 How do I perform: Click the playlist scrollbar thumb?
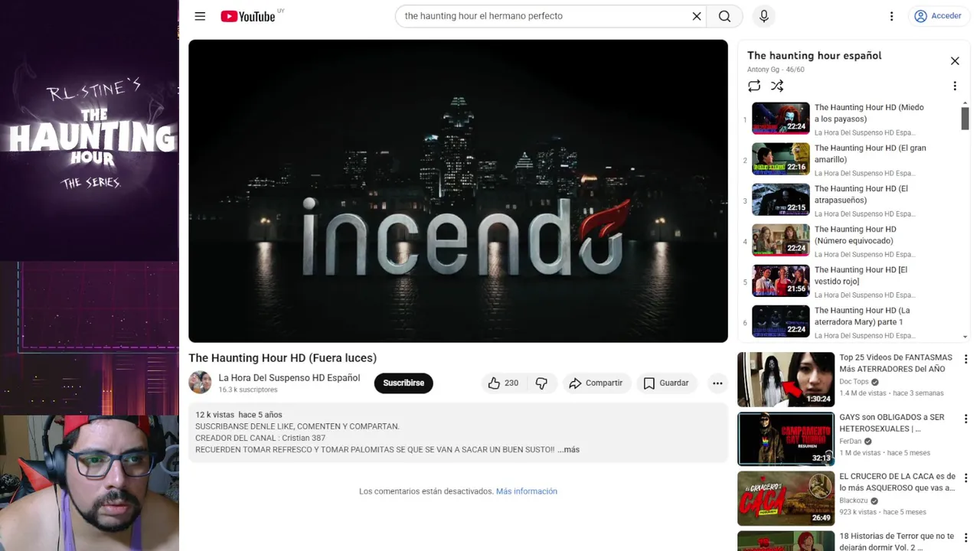[965, 119]
